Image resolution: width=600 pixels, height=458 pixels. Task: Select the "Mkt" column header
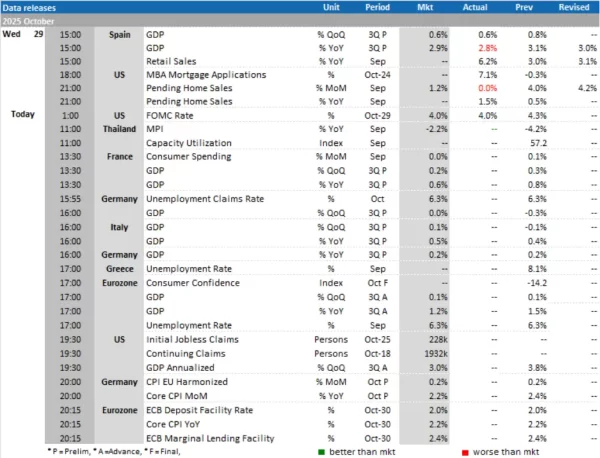[424, 6]
